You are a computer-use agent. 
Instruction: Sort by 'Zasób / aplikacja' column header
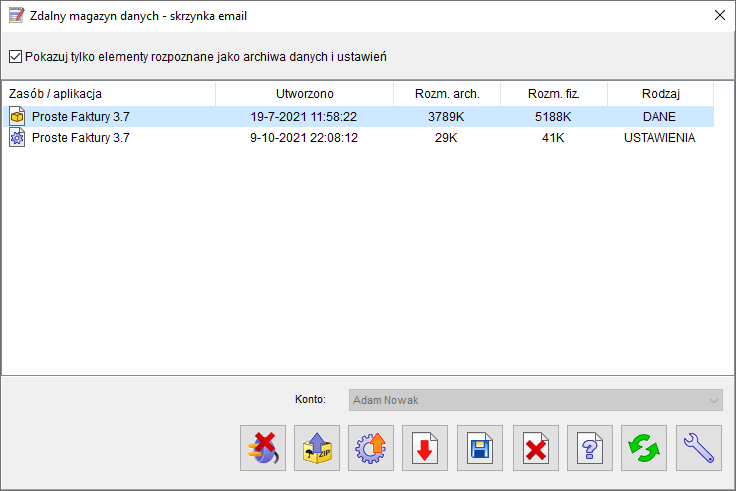[109, 94]
